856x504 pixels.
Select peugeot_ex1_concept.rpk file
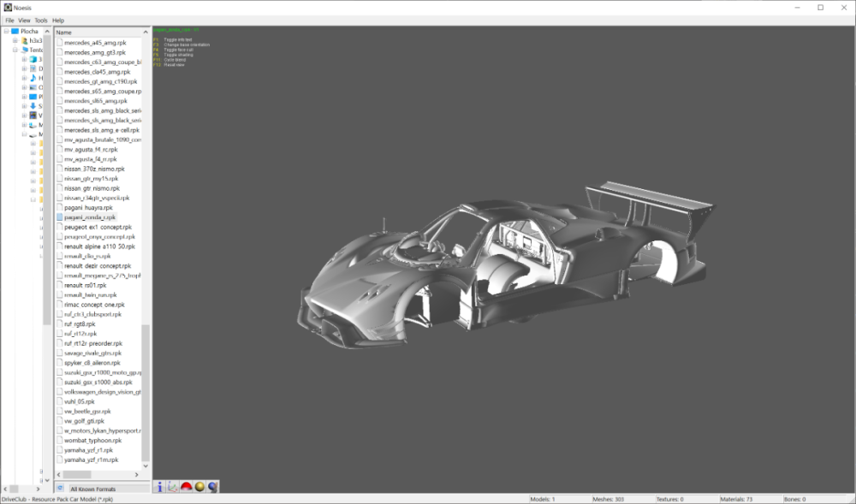point(98,227)
